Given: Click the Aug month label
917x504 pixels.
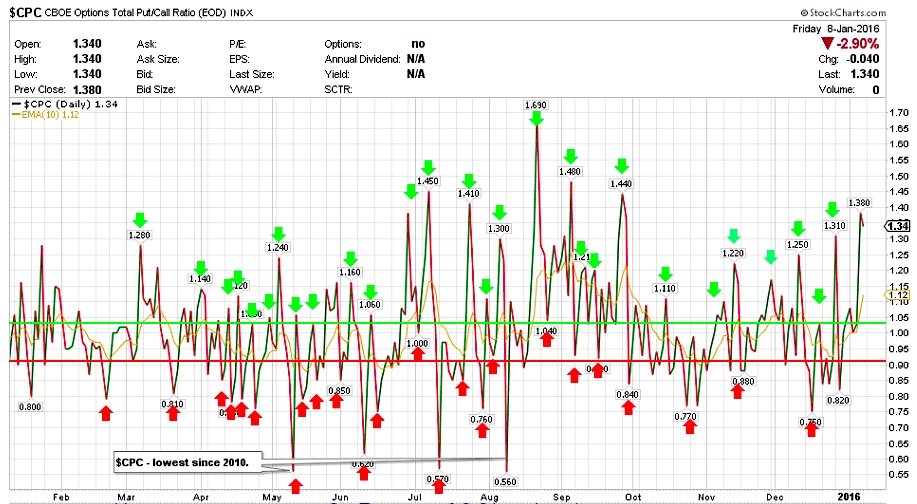Looking at the screenshot, I should pyautogui.click(x=489, y=497).
